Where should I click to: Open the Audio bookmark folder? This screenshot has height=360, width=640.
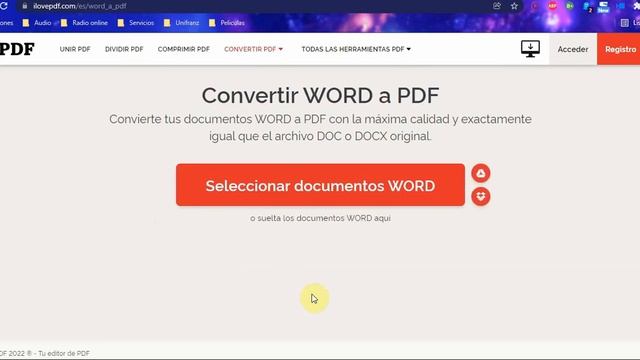tap(37, 23)
